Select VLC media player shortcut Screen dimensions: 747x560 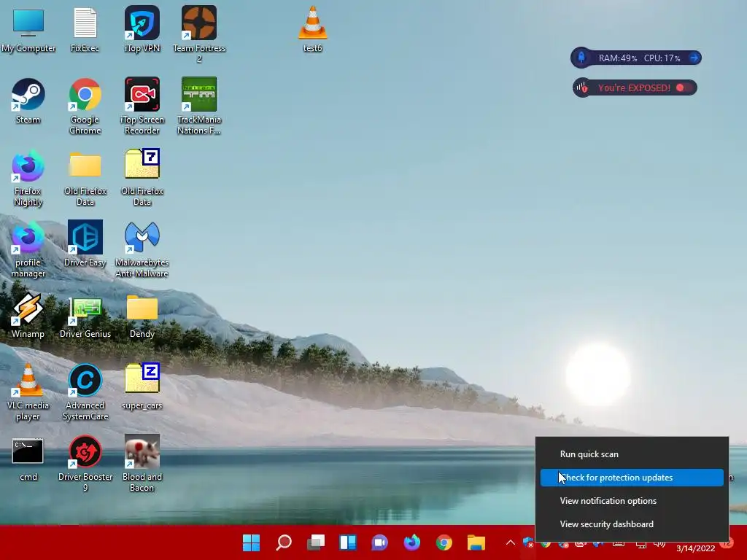pyautogui.click(x=28, y=392)
